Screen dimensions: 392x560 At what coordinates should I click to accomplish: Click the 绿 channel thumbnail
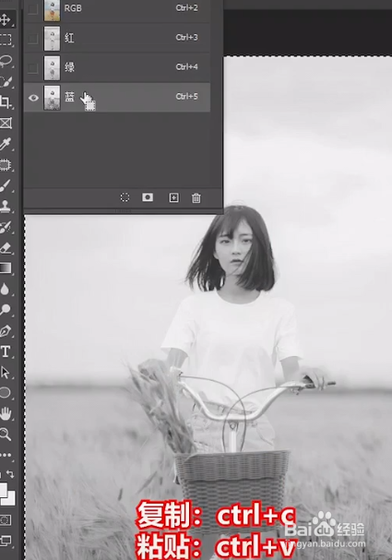pyautogui.click(x=52, y=68)
